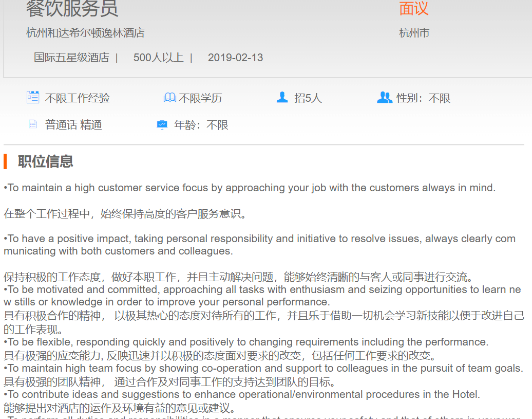Open the 杭州和达希尔顿逸林酒店 company link
The height and width of the screenshot is (419, 532).
point(85,33)
